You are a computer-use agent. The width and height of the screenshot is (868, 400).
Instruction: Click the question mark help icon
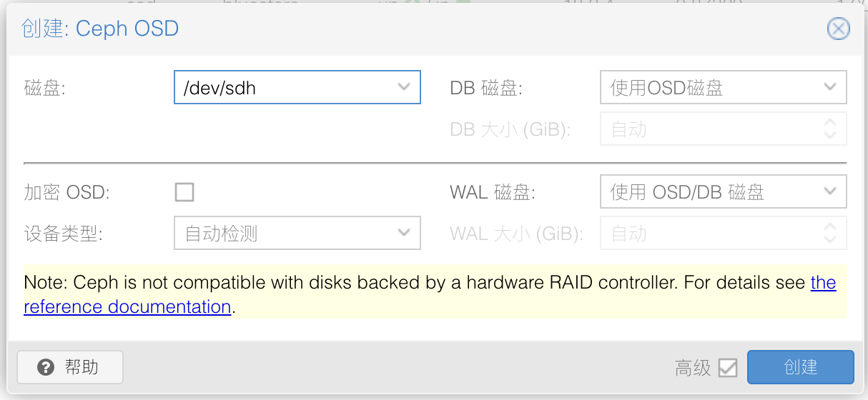tap(46, 368)
